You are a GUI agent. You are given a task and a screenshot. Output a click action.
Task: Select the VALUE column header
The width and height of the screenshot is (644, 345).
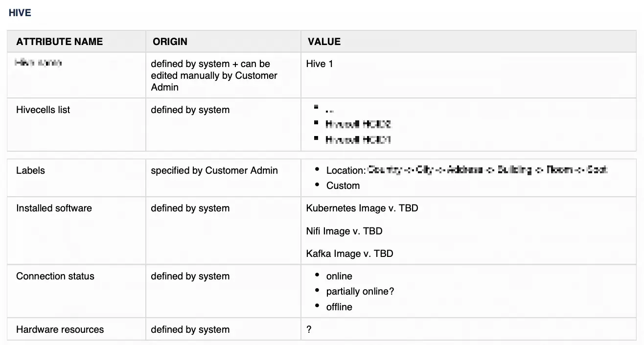324,42
